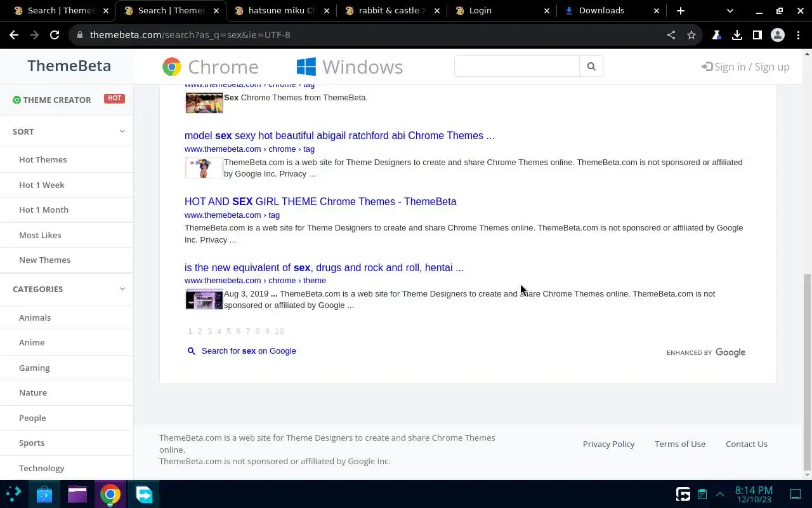Sort by Most Likes

40,235
